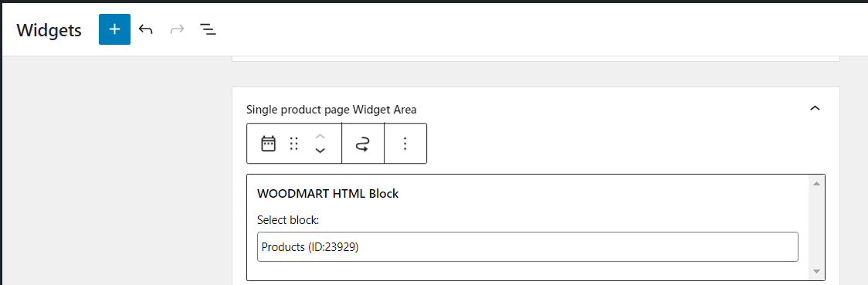Undo the last change
The height and width of the screenshot is (285, 868).
[146, 29]
